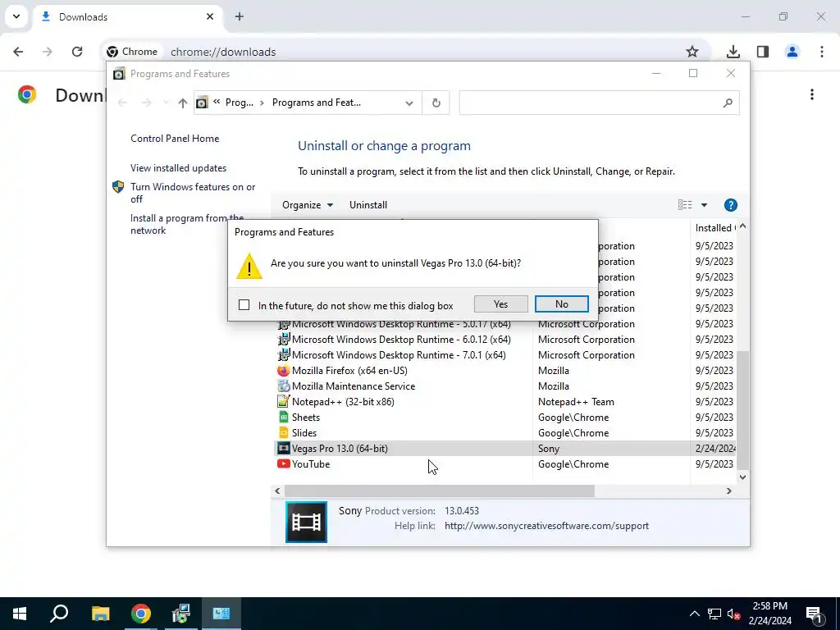Click the Notepad++ icon in list
This screenshot has height=630, width=840.
tap(283, 402)
